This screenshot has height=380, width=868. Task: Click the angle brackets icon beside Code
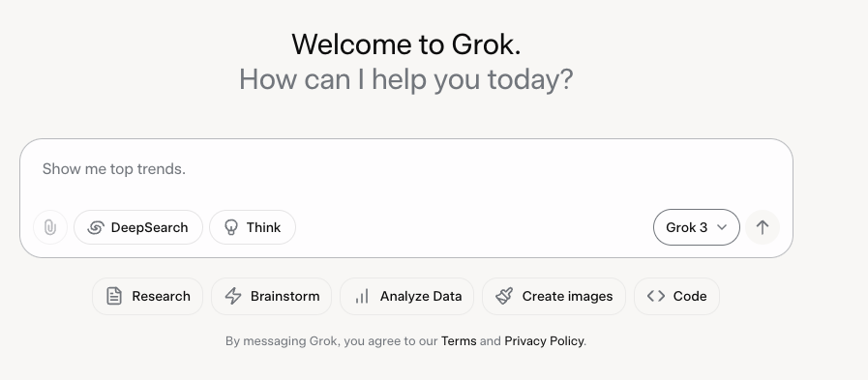(x=656, y=296)
